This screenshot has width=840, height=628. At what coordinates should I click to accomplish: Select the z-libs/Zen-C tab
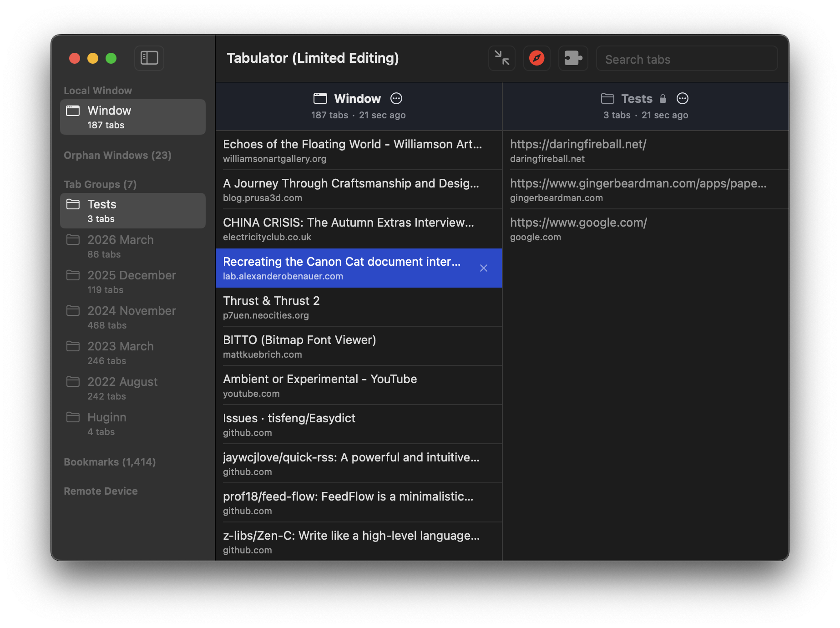(x=359, y=542)
